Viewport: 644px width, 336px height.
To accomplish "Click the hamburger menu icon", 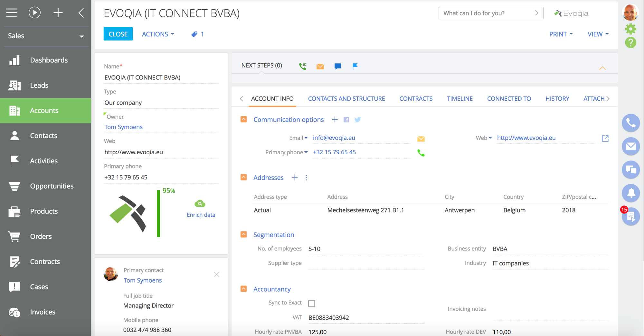I will pyautogui.click(x=11, y=13).
